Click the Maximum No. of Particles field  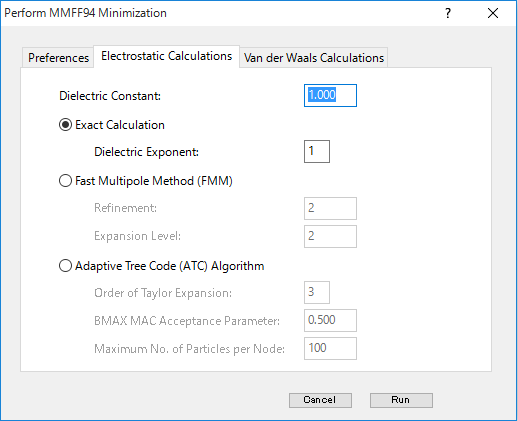pyautogui.click(x=330, y=348)
